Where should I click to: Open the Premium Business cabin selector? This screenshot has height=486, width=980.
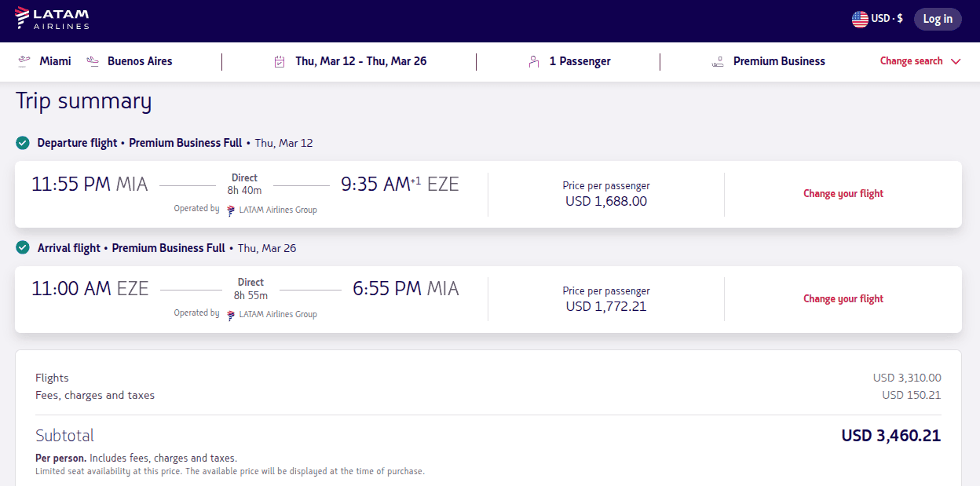(780, 60)
